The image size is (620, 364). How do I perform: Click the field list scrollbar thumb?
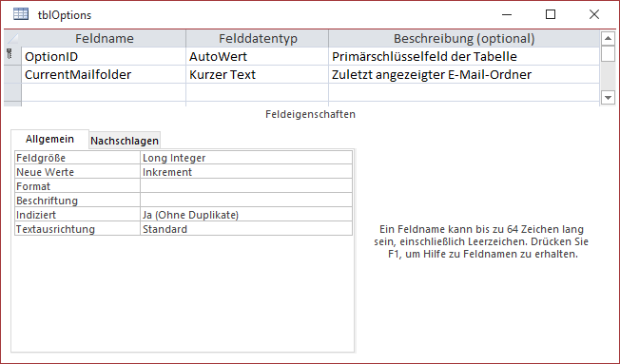[608, 53]
